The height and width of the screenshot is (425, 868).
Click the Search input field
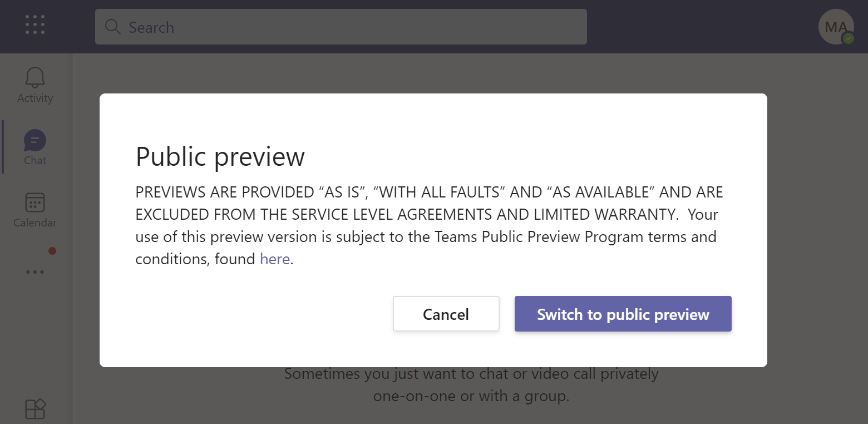tap(341, 27)
